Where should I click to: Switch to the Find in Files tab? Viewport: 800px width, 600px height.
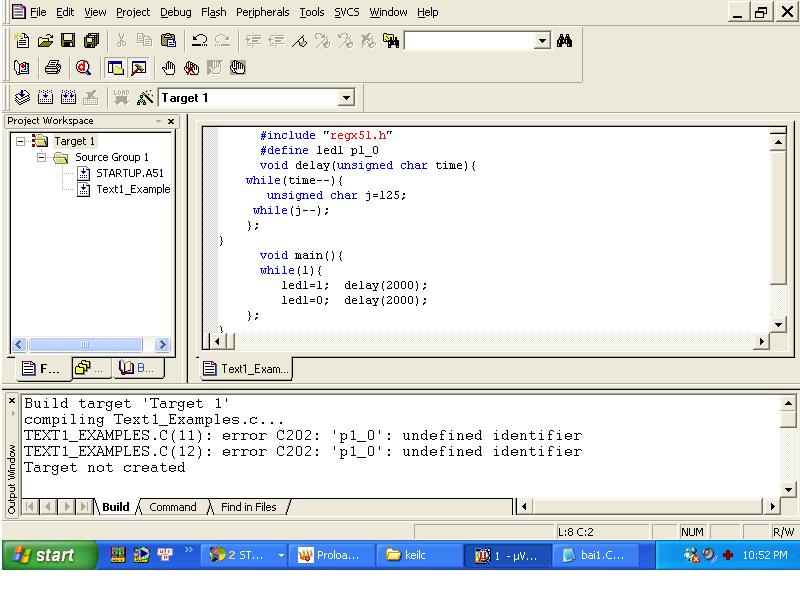coord(248,507)
